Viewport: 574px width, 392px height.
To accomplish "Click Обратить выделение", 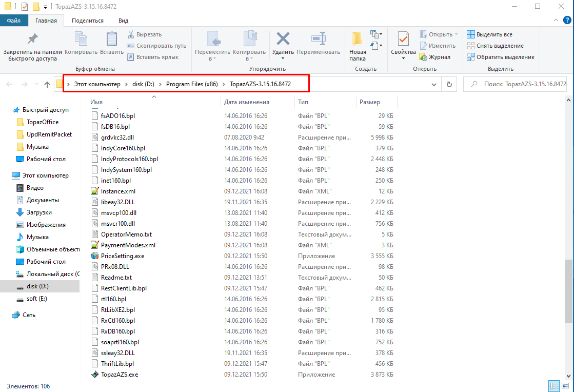I will coord(501,57).
